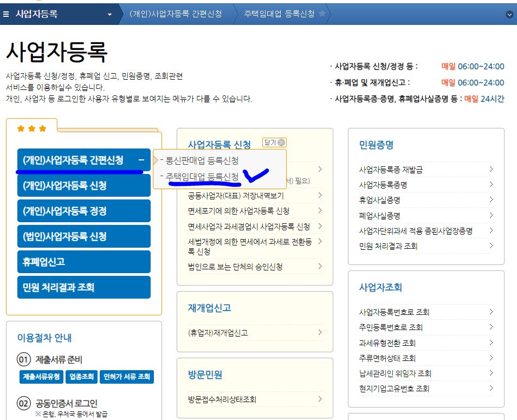Click the star icons above the sidebar menu
Viewport: 517px width, 420px height.
pyautogui.click(x=32, y=129)
